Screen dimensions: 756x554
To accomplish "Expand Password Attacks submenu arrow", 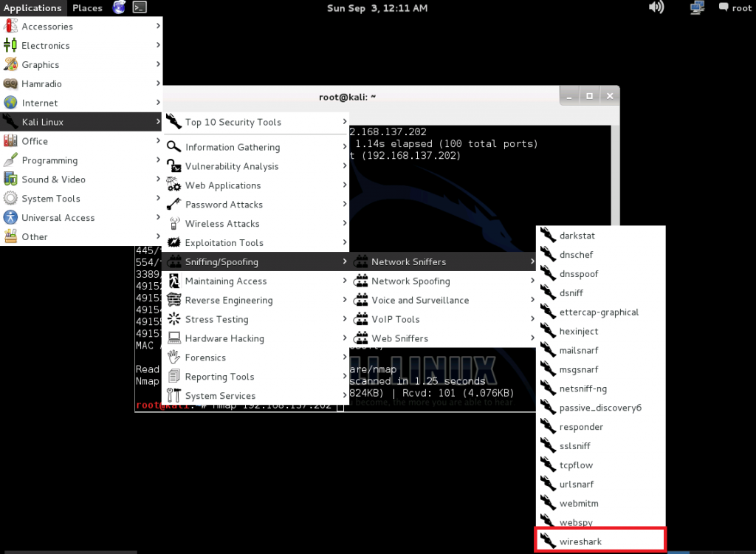I will tap(345, 204).
